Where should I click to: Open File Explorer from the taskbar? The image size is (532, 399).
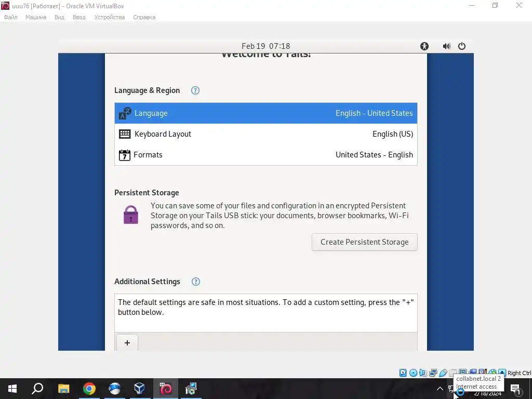click(x=63, y=389)
